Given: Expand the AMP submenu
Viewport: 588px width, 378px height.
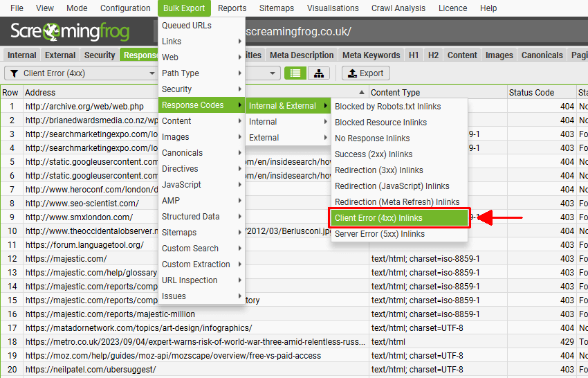Looking at the screenshot, I should pyautogui.click(x=202, y=201).
